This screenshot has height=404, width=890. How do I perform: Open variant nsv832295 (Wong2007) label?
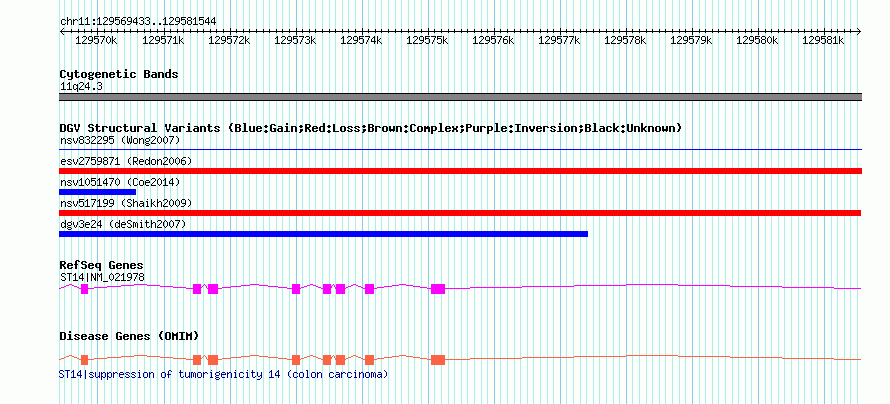(x=120, y=140)
